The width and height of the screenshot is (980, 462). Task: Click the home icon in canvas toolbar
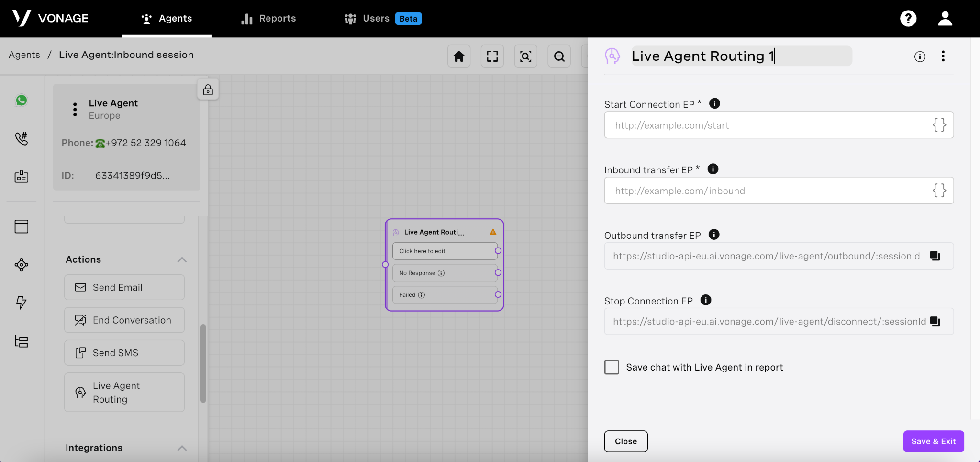[x=459, y=56]
